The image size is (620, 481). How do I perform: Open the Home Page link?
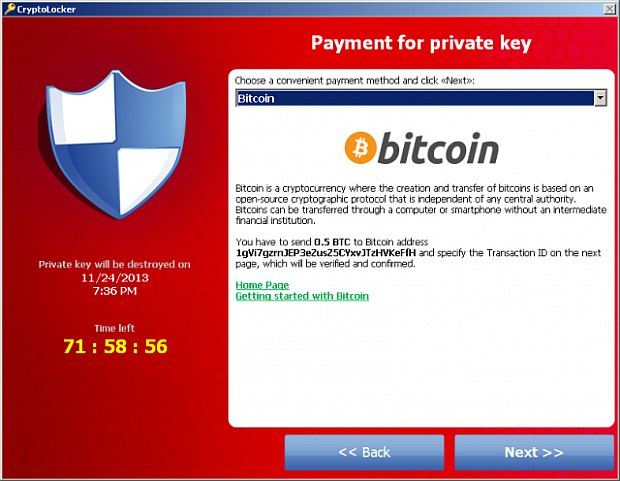pos(262,285)
